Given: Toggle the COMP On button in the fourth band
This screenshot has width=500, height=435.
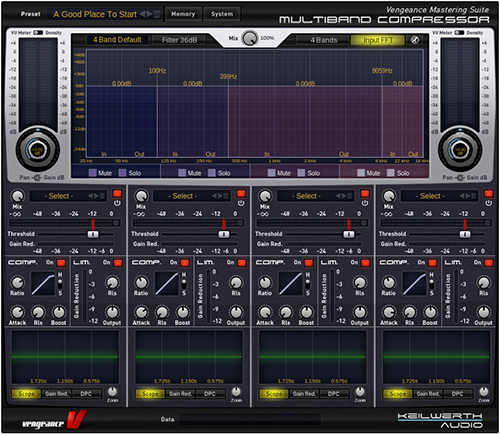Looking at the screenshot, I should (x=432, y=263).
